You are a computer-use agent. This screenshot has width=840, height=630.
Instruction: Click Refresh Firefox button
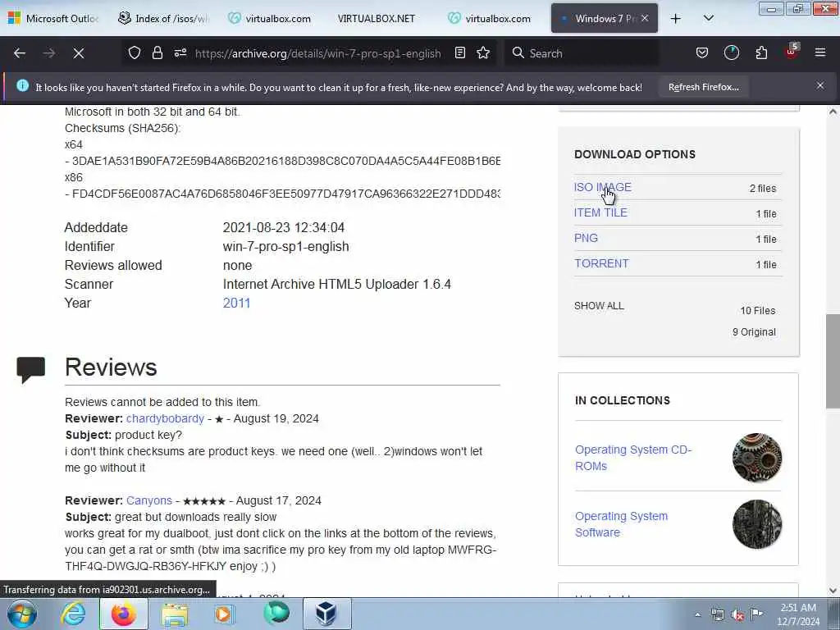pyautogui.click(x=703, y=87)
